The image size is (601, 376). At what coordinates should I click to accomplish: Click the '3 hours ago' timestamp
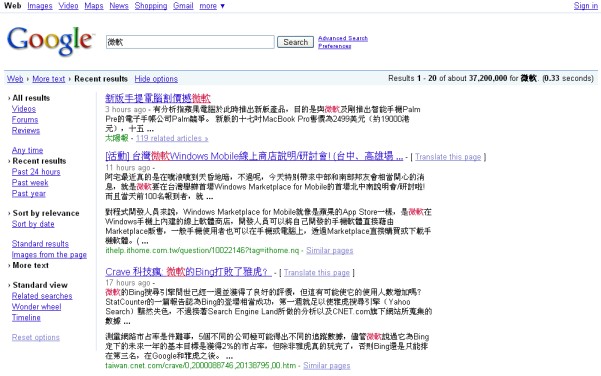[x=126, y=109]
